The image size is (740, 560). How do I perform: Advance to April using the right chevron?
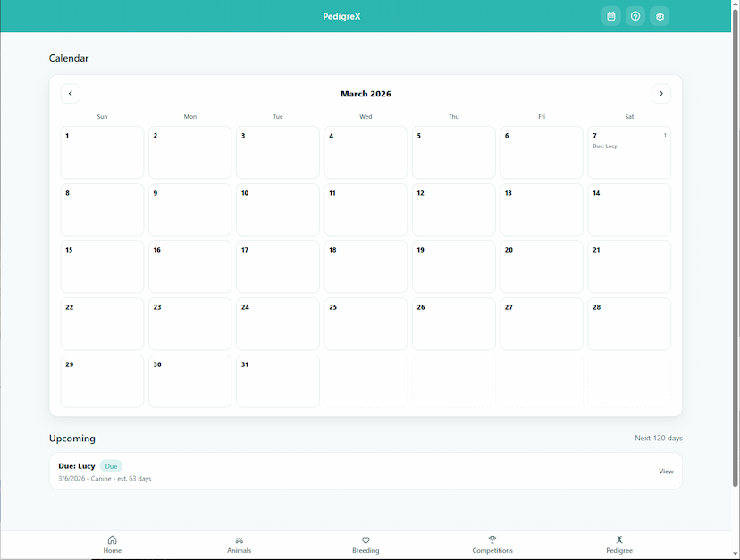660,93
